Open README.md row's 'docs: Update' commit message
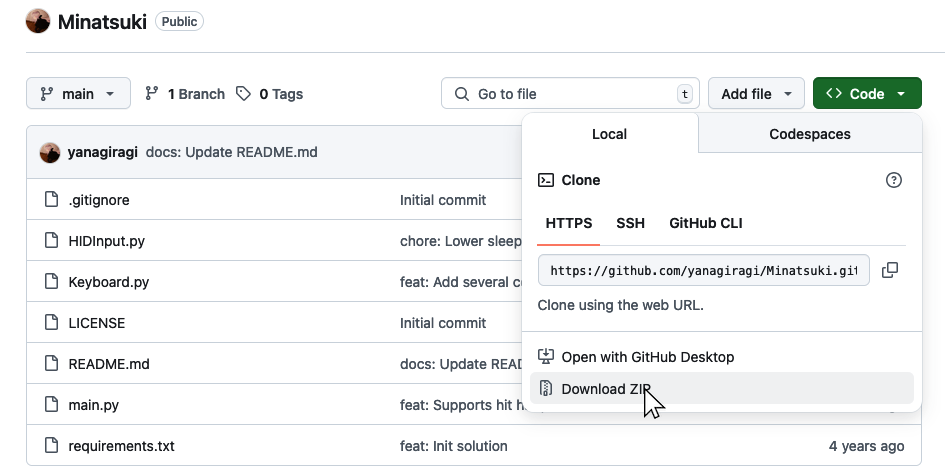 pos(461,364)
